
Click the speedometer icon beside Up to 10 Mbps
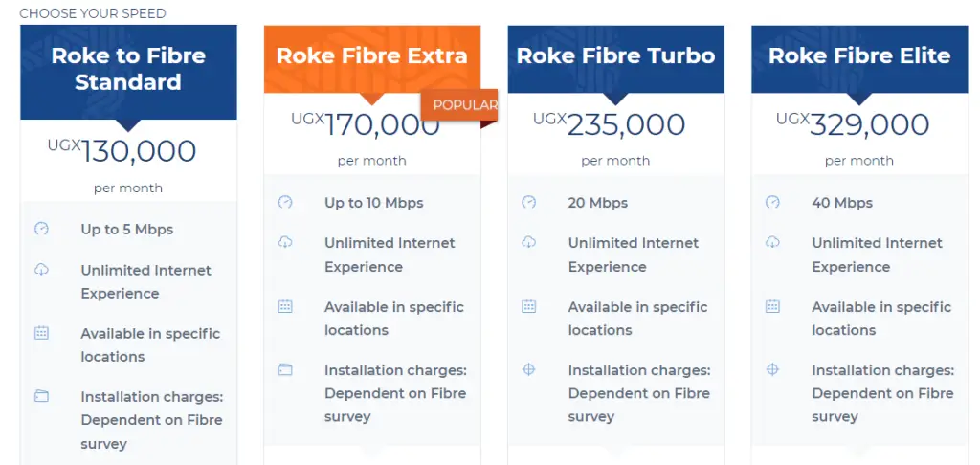[285, 202]
